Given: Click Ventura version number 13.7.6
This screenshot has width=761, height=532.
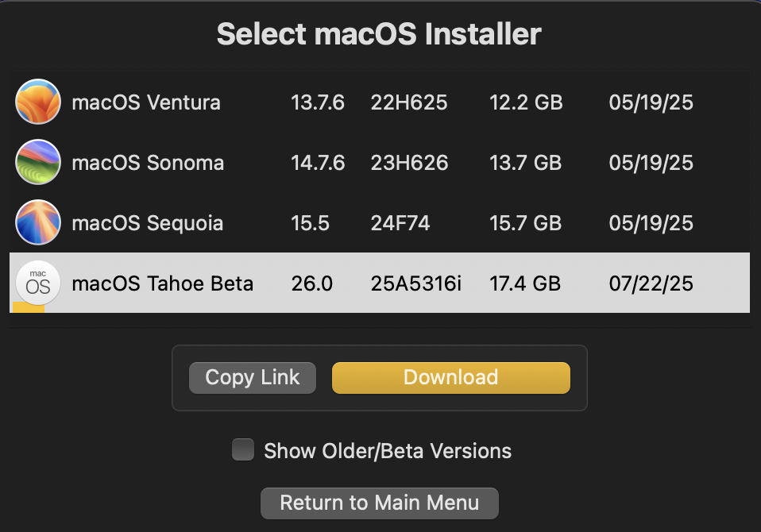Looking at the screenshot, I should click(318, 102).
